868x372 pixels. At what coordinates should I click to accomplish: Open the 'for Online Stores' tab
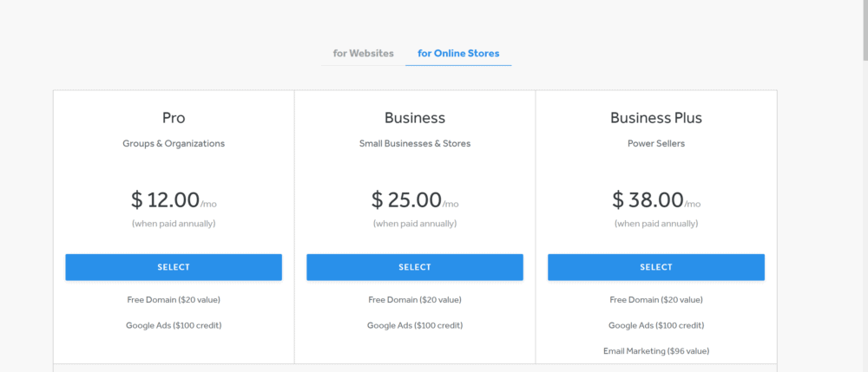[458, 54]
